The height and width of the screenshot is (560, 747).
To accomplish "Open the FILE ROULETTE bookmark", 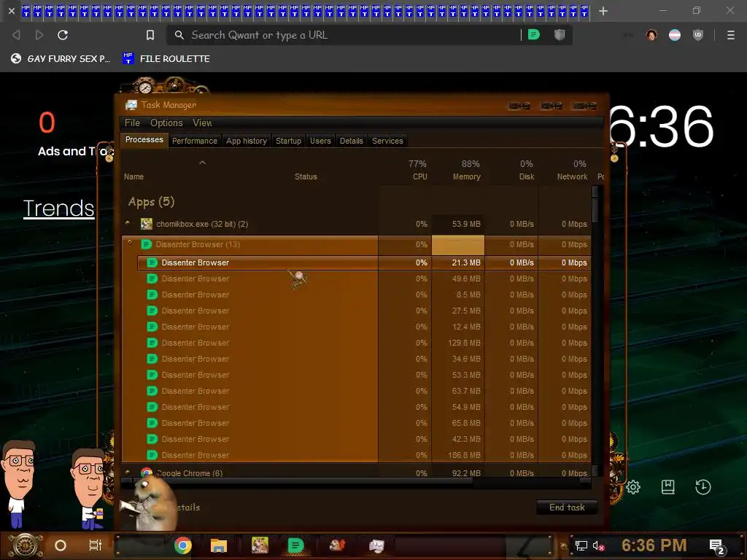I will [166, 58].
